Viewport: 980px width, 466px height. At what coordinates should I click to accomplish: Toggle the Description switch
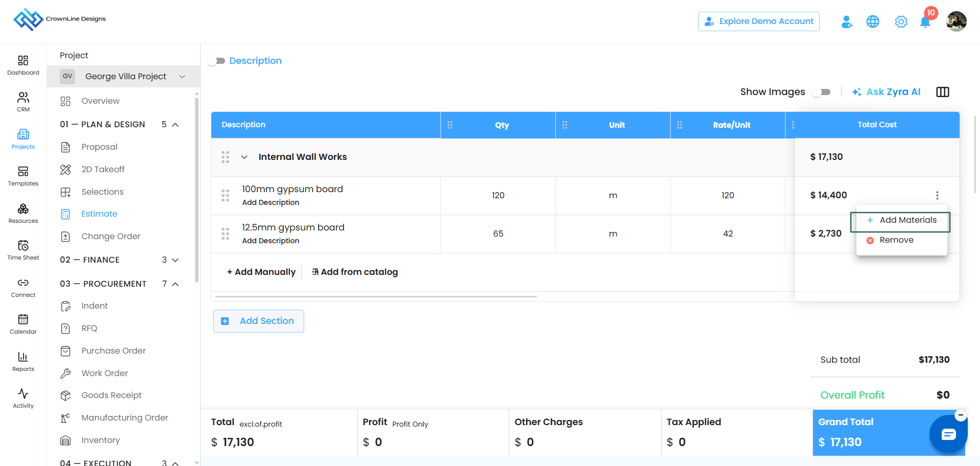[x=216, y=61]
